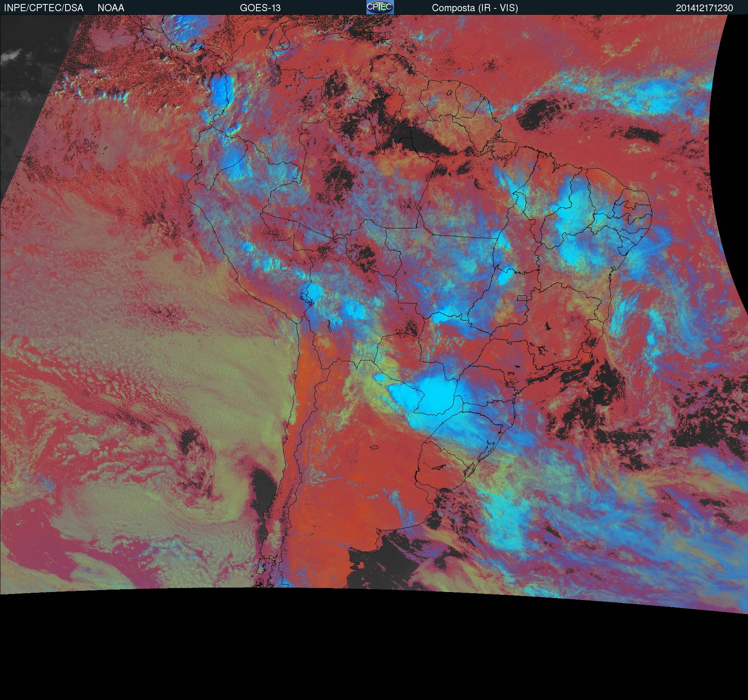
Task: Click the 201412171230 timestamp
Action: 704,8
